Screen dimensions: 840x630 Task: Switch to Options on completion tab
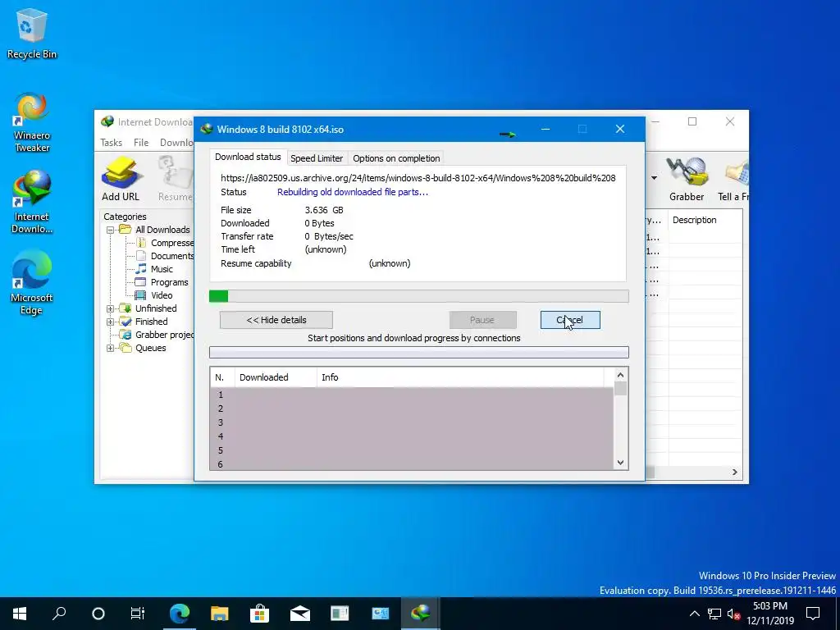[x=396, y=158]
